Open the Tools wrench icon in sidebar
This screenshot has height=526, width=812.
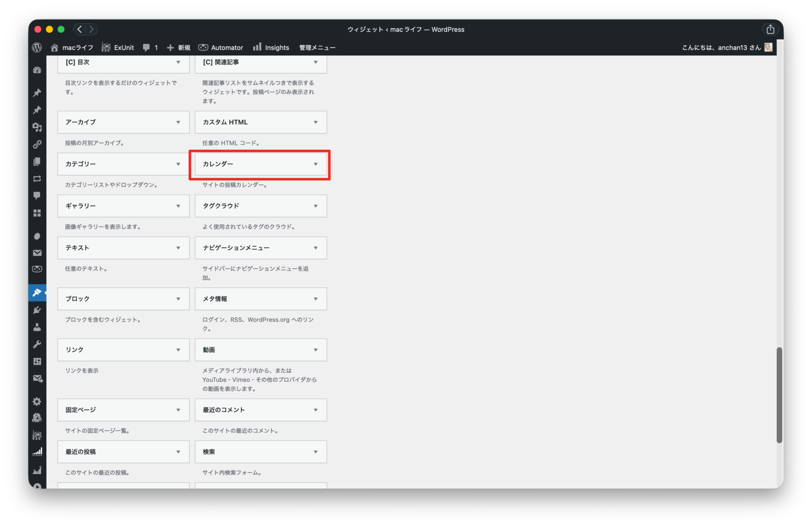pos(37,344)
